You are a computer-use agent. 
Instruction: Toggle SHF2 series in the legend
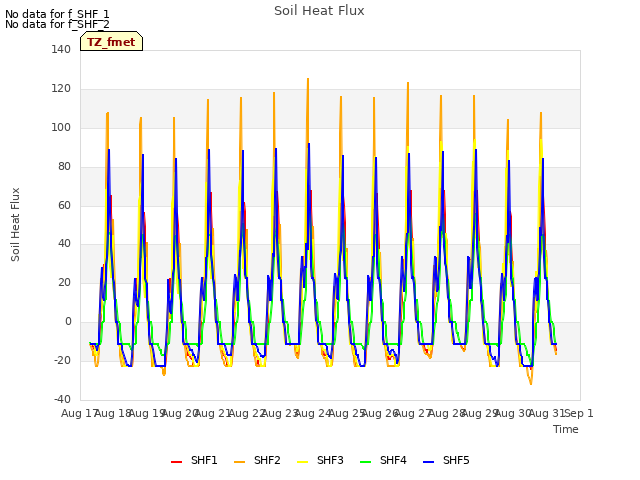coord(257,460)
